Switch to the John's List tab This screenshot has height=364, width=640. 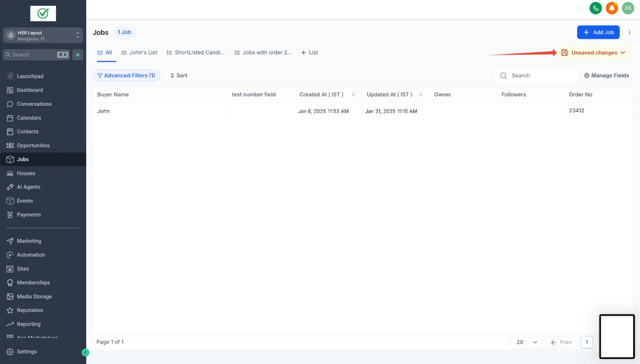pyautogui.click(x=139, y=53)
